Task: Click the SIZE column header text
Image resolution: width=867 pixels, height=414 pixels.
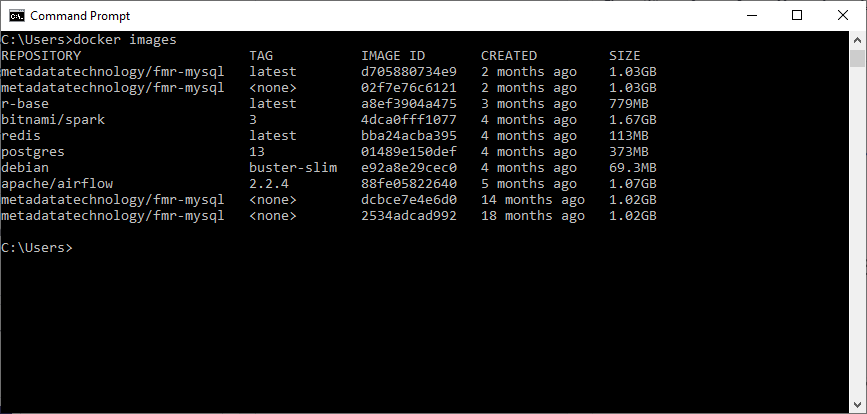Action: pyautogui.click(x=625, y=56)
